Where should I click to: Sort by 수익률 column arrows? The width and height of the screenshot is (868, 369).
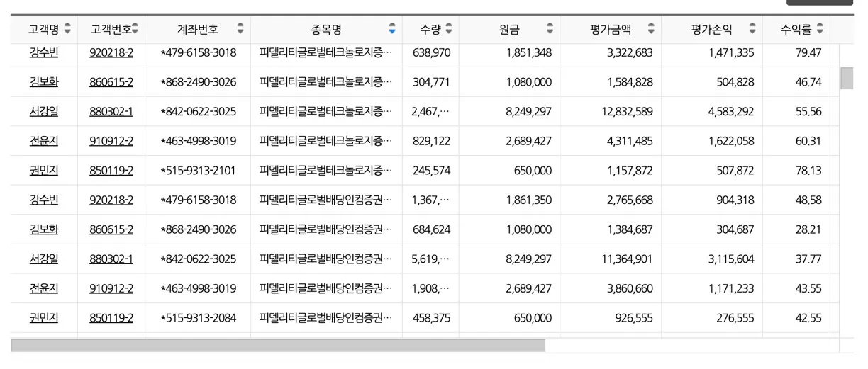820,29
